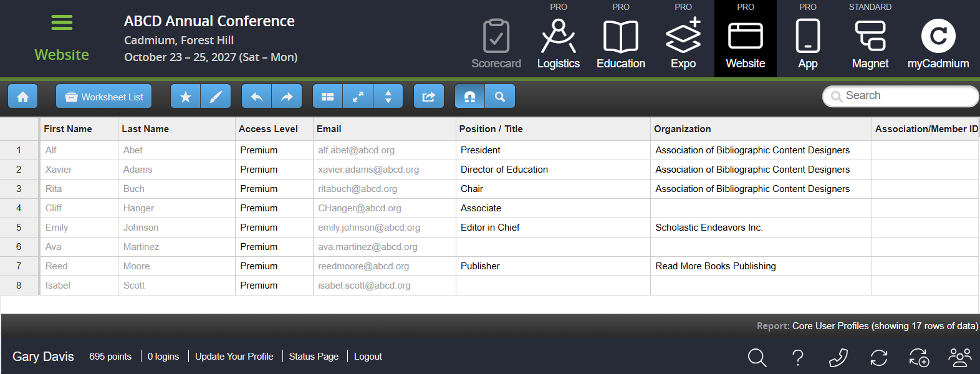Image resolution: width=980 pixels, height=374 pixels.
Task: Open the Worksheet List
Action: (104, 97)
